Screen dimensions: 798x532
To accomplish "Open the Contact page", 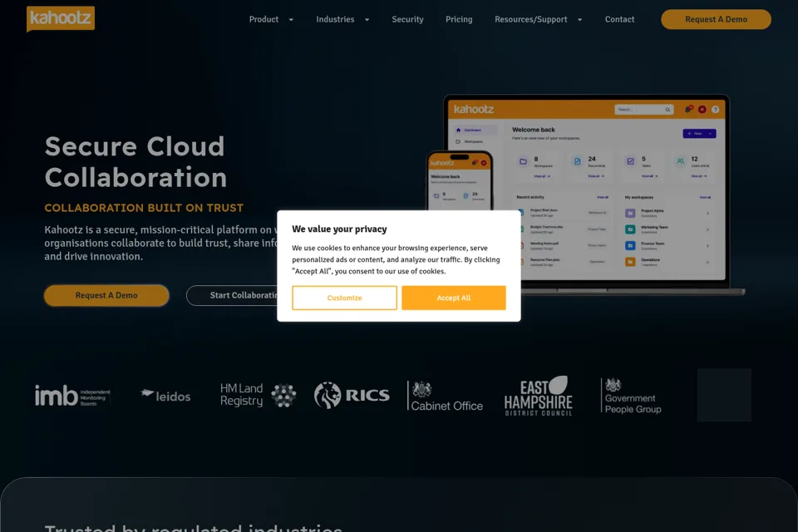I will pyautogui.click(x=619, y=19).
